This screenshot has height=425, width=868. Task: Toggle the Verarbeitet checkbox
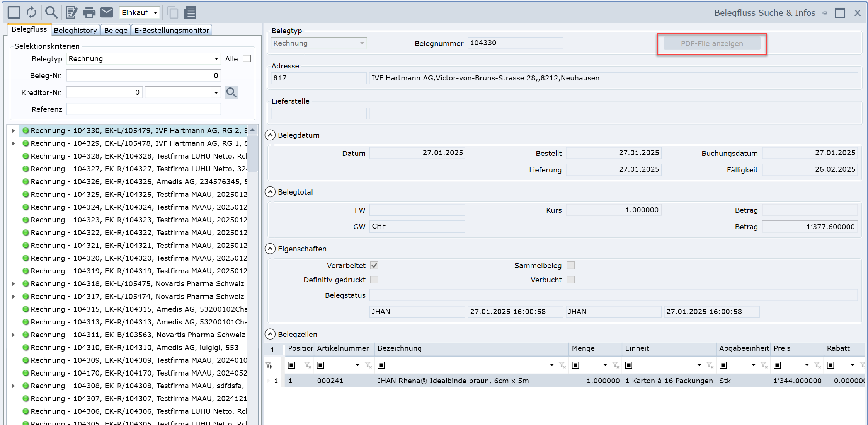pos(374,265)
